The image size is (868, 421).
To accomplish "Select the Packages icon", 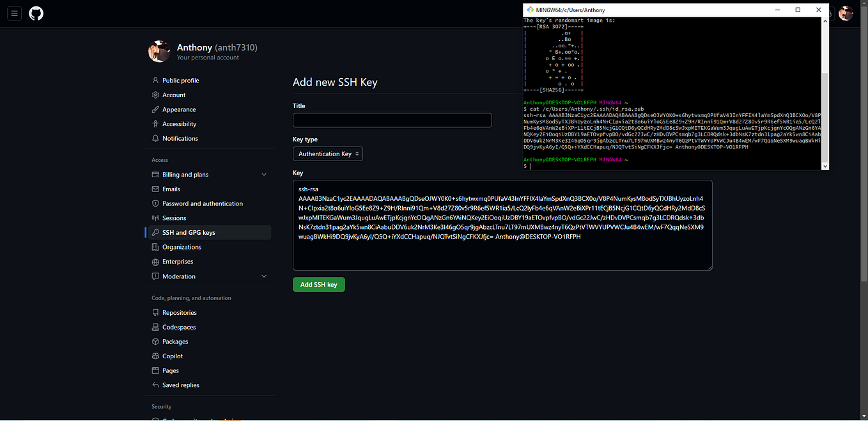I will click(154, 341).
